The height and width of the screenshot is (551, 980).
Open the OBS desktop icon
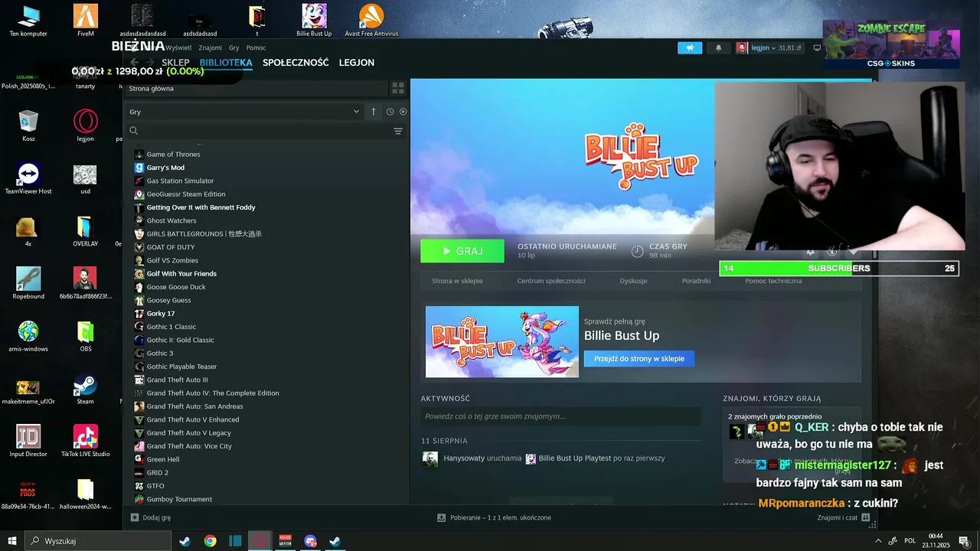click(x=86, y=336)
